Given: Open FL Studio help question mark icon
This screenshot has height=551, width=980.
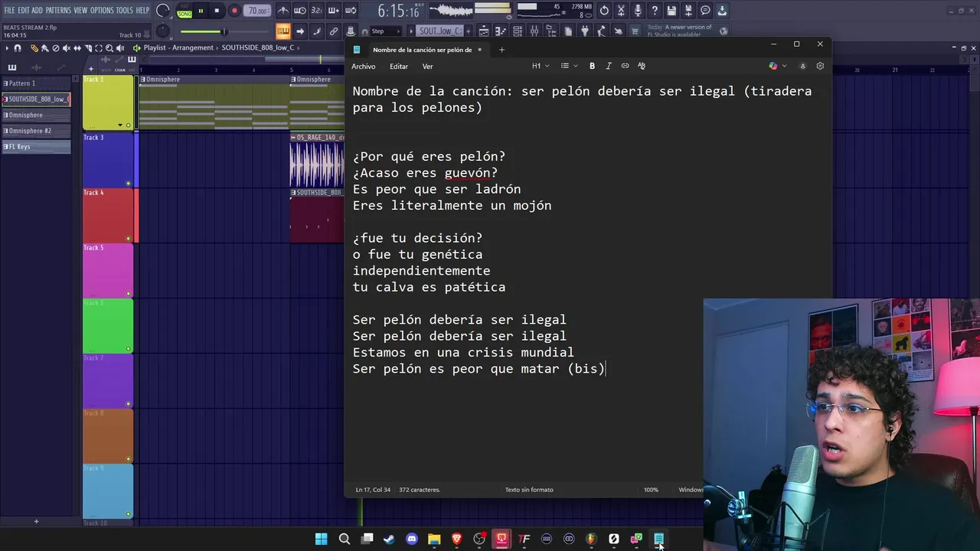Looking at the screenshot, I should pos(655,11).
